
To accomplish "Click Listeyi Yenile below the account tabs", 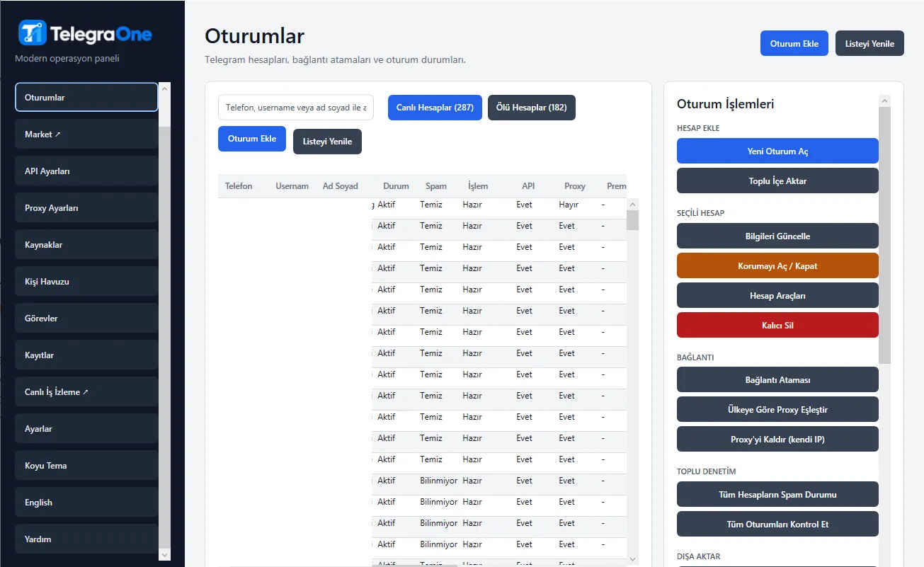I will (x=327, y=142).
